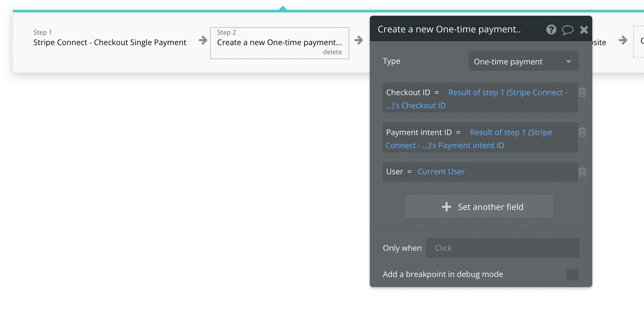Edit Payment intent ID's dynamic expression
This screenshot has height=310, width=644.
(510, 132)
